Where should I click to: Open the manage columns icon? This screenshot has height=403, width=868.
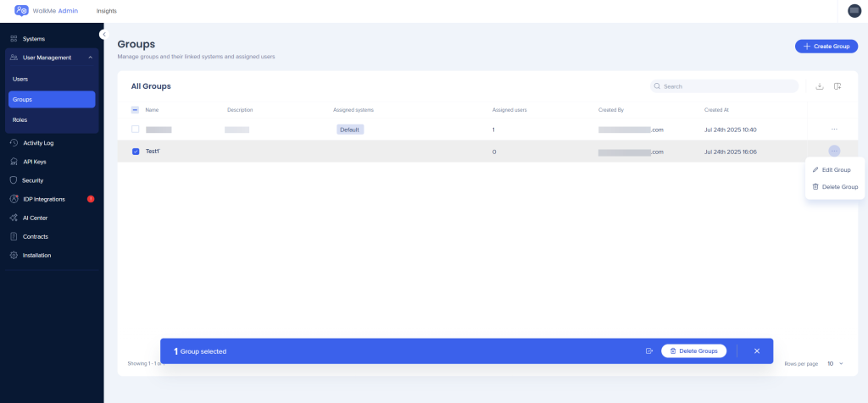coord(837,86)
